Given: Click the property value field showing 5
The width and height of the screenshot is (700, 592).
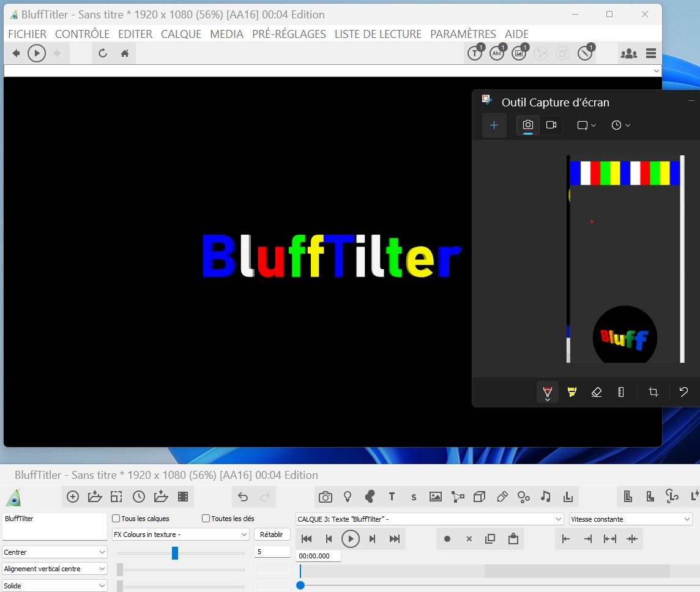Looking at the screenshot, I should pyautogui.click(x=272, y=552).
